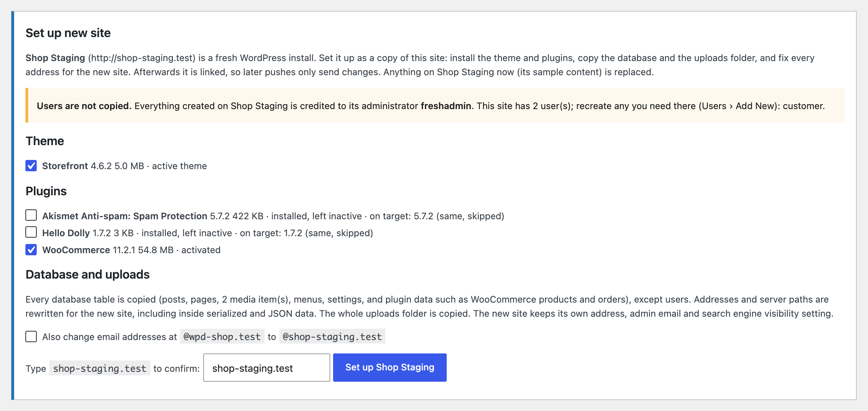The height and width of the screenshot is (411, 868).
Task: Enable the change email addresses checkbox
Action: coord(31,336)
